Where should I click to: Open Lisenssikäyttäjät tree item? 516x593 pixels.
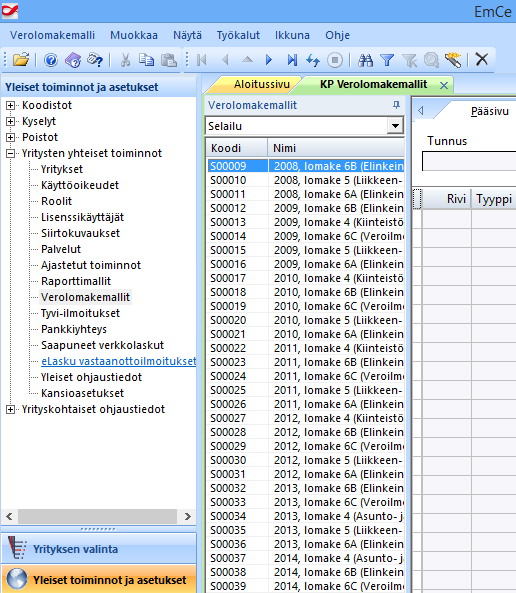(x=82, y=217)
